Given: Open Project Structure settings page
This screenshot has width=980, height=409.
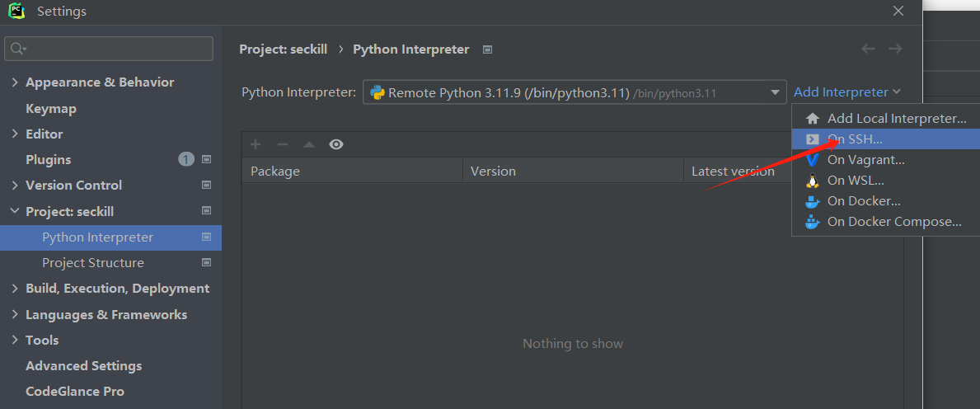Looking at the screenshot, I should tap(93, 263).
